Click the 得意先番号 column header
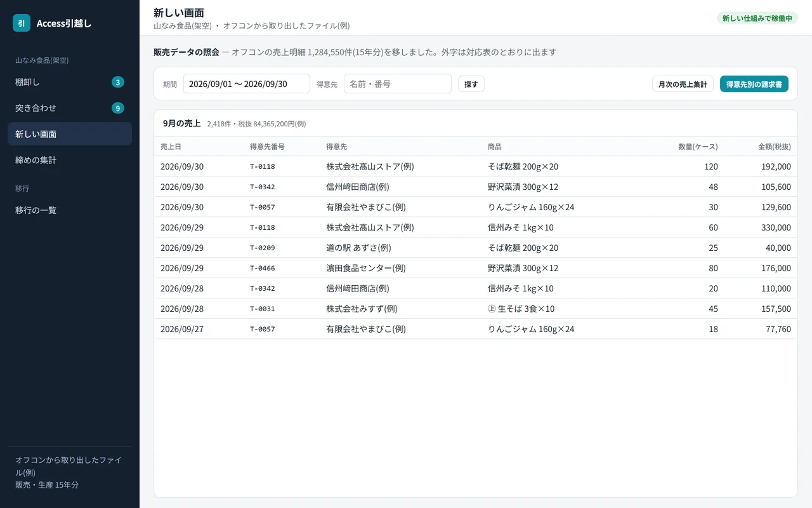The image size is (812, 508). tap(267, 147)
